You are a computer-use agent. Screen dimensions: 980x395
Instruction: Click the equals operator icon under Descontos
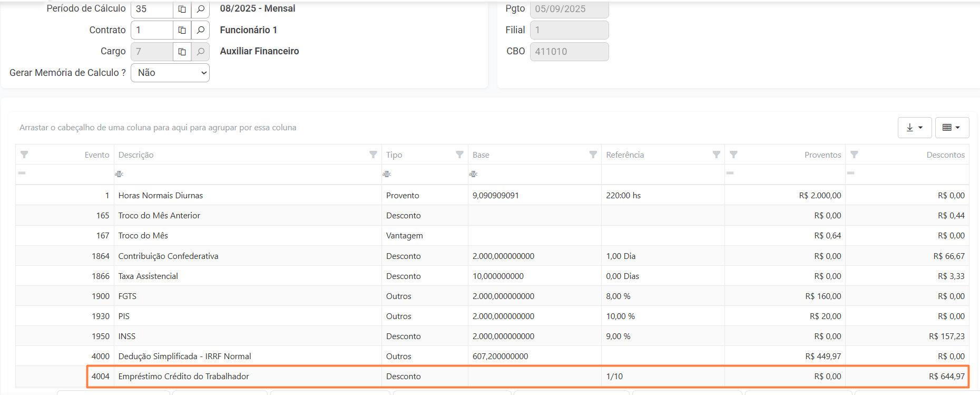click(x=850, y=173)
